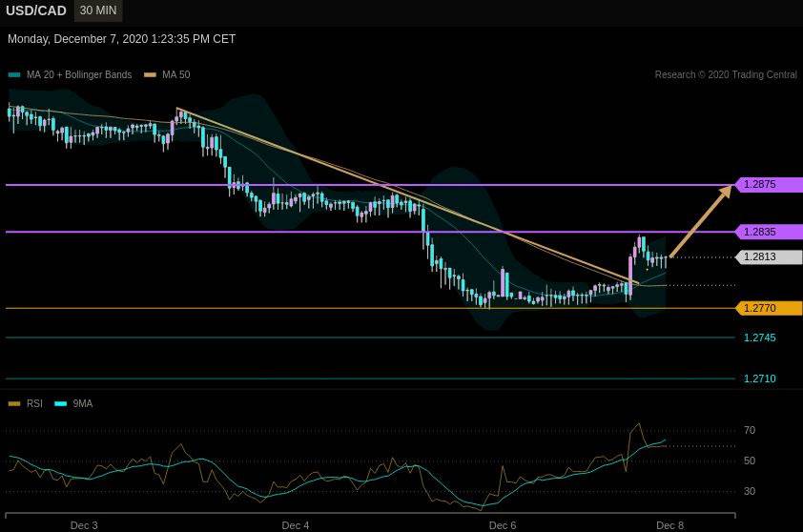Click the Dec 3 date axis label
Image resolution: width=803 pixels, height=532 pixels.
click(x=84, y=525)
